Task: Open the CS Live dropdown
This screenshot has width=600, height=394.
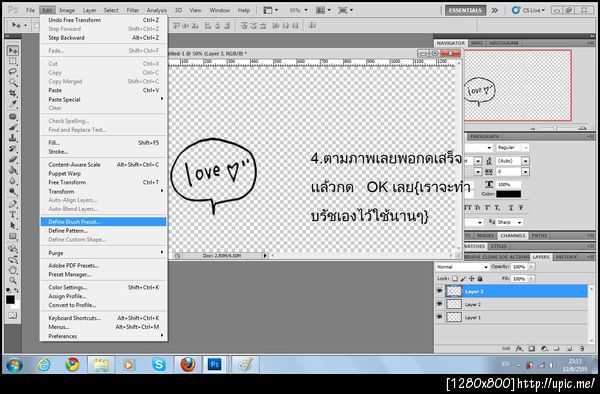Action: tap(528, 10)
